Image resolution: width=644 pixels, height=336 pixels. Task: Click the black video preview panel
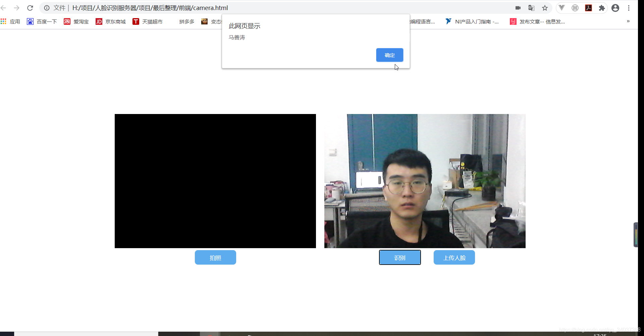(215, 181)
